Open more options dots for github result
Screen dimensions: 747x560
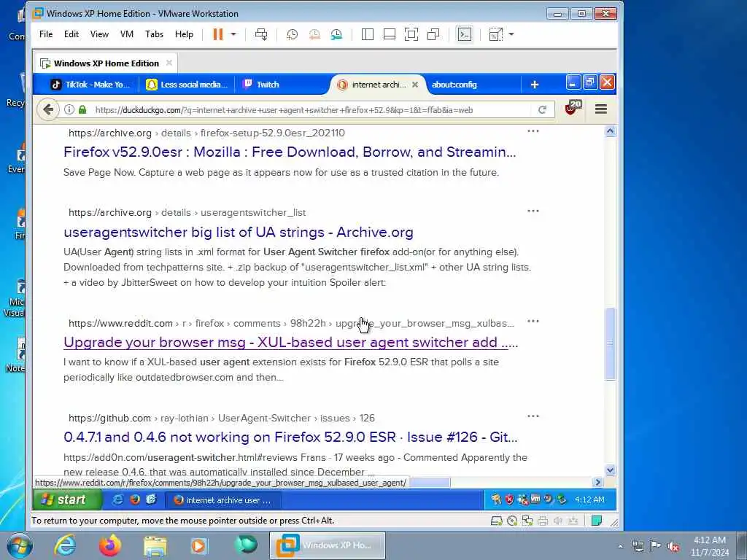(533, 416)
